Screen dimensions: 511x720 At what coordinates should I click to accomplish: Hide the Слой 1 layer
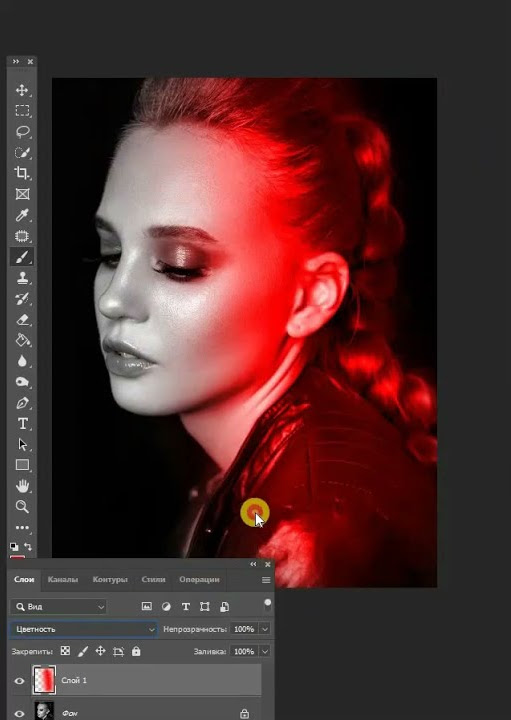[19, 681]
